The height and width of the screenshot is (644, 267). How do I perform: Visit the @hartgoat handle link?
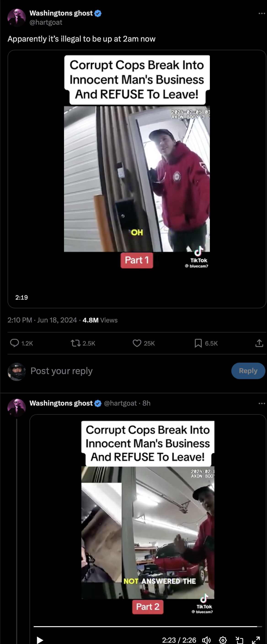[46, 22]
